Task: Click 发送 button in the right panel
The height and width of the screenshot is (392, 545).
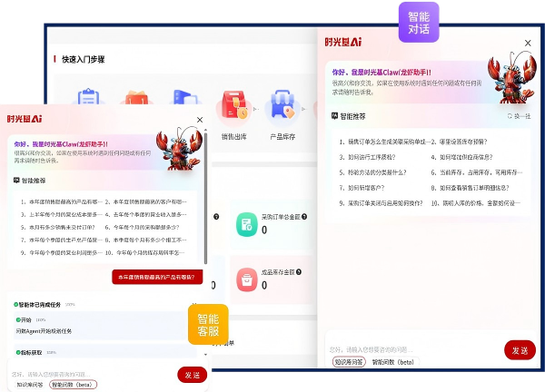Action: pyautogui.click(x=520, y=350)
